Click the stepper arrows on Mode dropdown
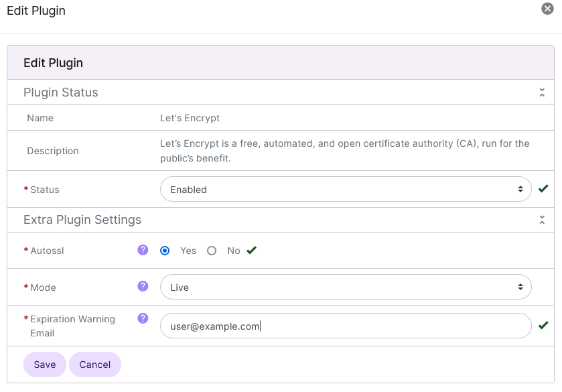 [x=522, y=286]
